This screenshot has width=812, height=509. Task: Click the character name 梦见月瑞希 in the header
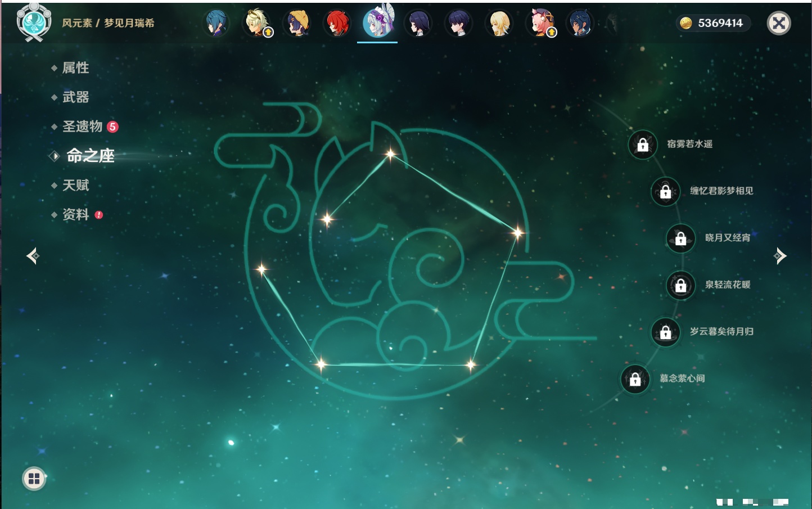click(129, 23)
